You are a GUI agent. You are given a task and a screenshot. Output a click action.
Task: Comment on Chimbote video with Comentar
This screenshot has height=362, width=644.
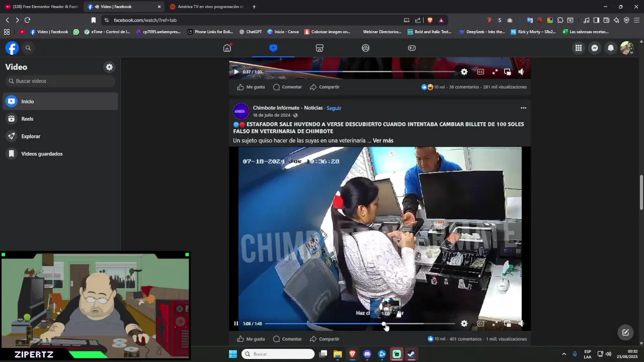(287, 339)
